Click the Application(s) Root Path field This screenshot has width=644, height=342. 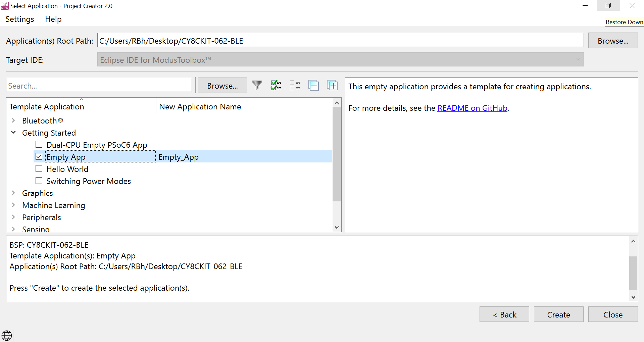pyautogui.click(x=340, y=40)
